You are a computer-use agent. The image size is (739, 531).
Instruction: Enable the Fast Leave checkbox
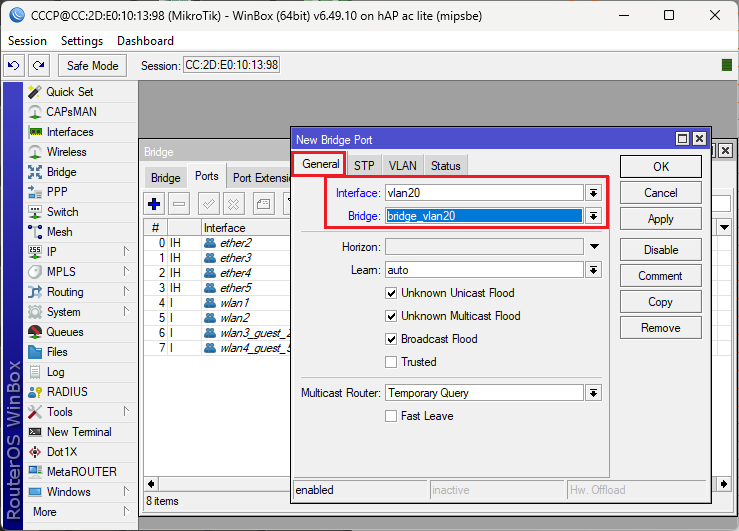point(391,416)
